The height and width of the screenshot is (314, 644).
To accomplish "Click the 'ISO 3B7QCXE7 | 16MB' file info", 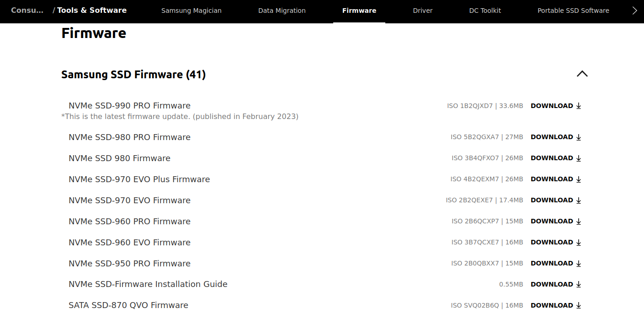I will [x=487, y=242].
